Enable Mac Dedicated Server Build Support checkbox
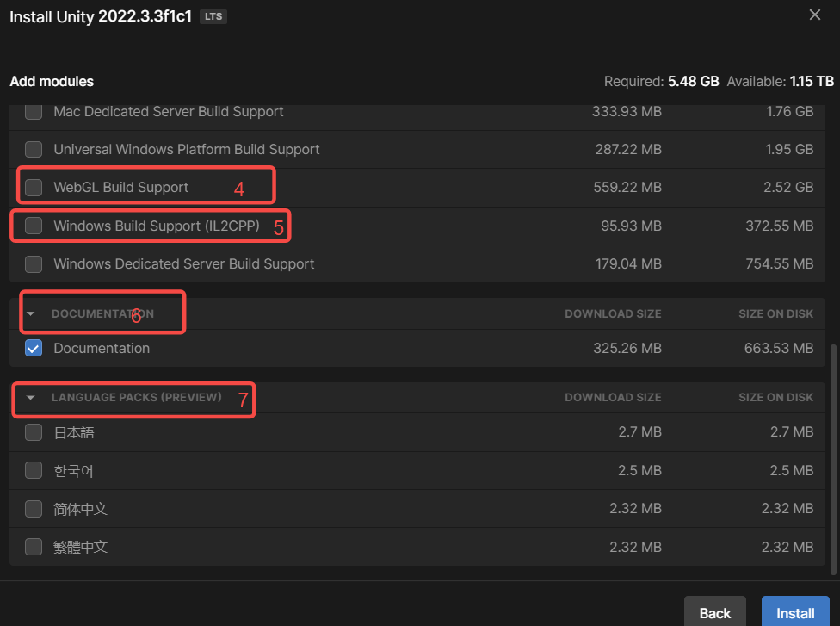 point(34,111)
